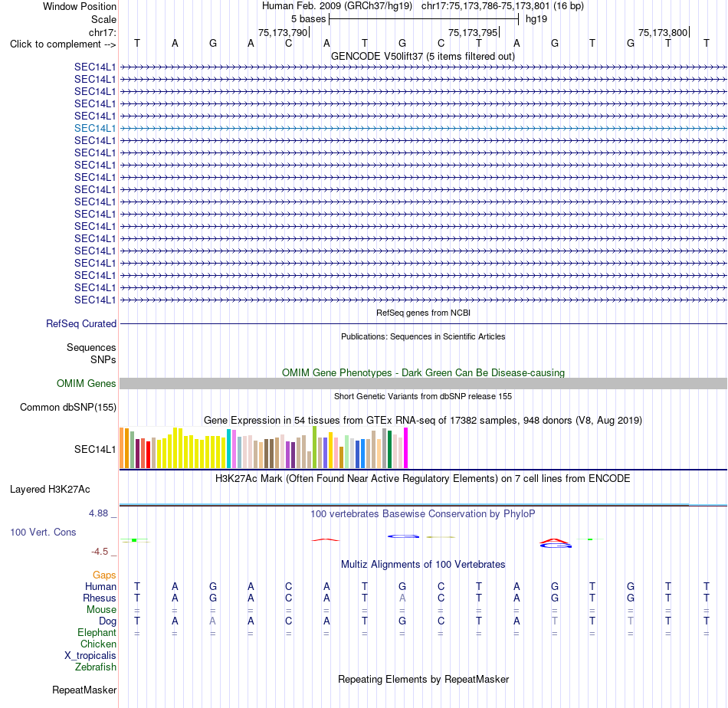Click the 75,173,800 position marker
The width and height of the screenshot is (728, 708).
(x=663, y=32)
